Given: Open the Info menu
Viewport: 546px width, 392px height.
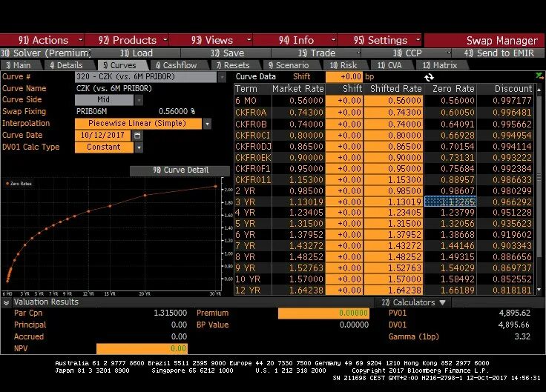Looking at the screenshot, I should tap(295, 40).
